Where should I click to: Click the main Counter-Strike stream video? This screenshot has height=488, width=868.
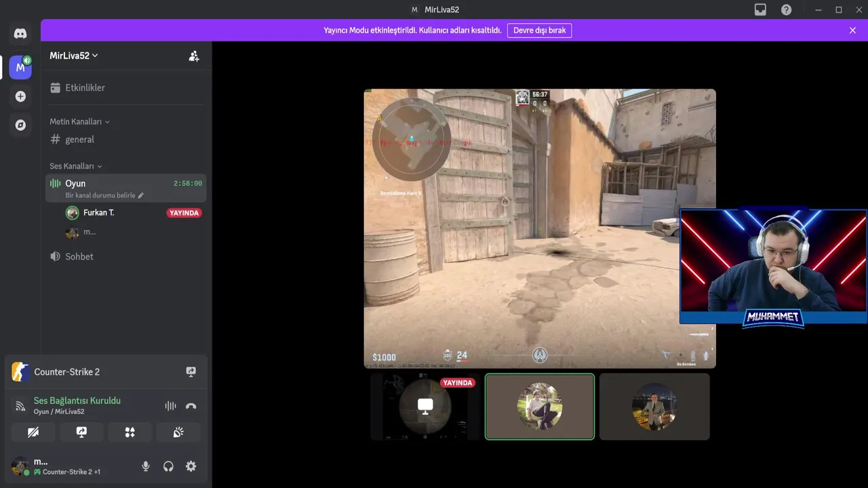(540, 228)
